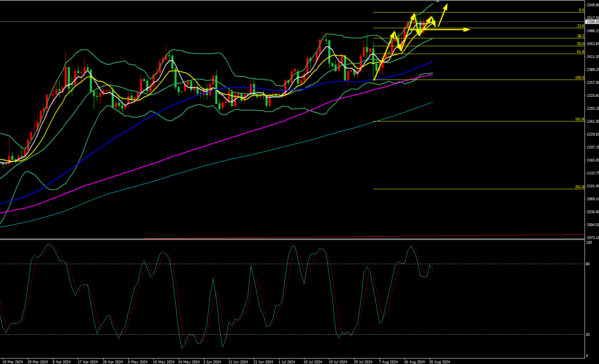Click the 23.6 Fibonacci level label

pos(581,26)
